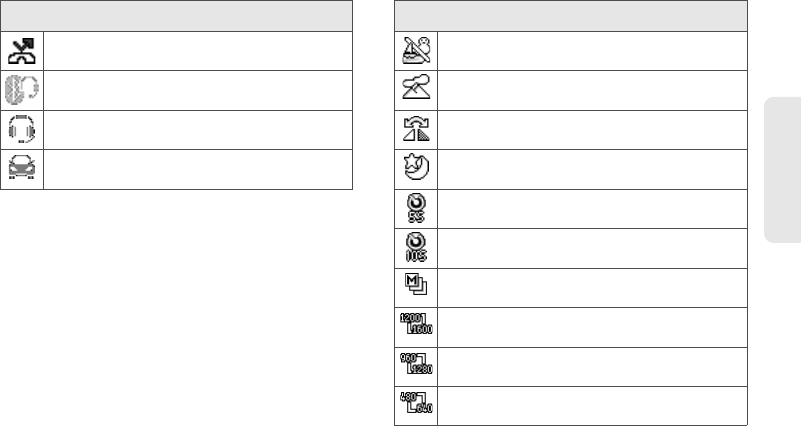Select the car kit icon
801x426 pixels.
(x=22, y=168)
